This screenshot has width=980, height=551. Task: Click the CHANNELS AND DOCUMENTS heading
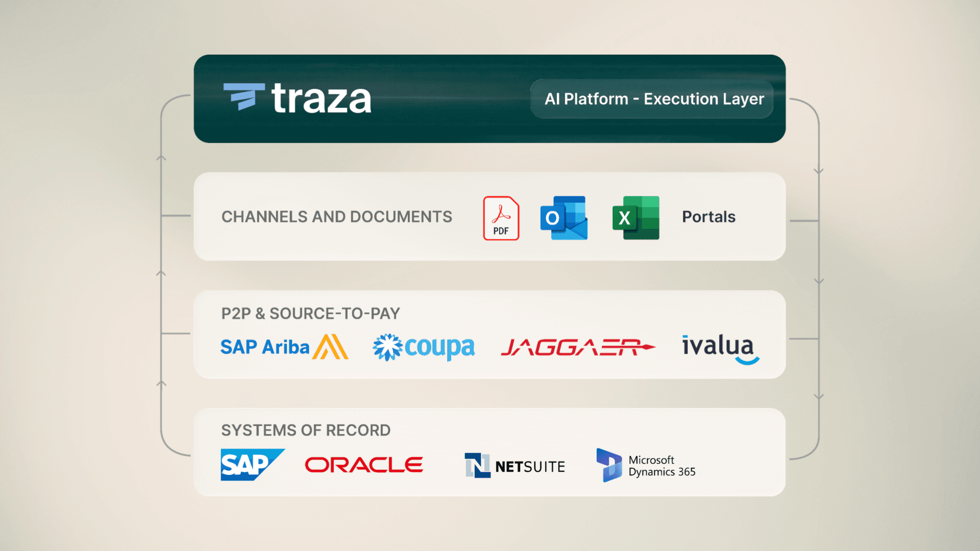point(337,217)
